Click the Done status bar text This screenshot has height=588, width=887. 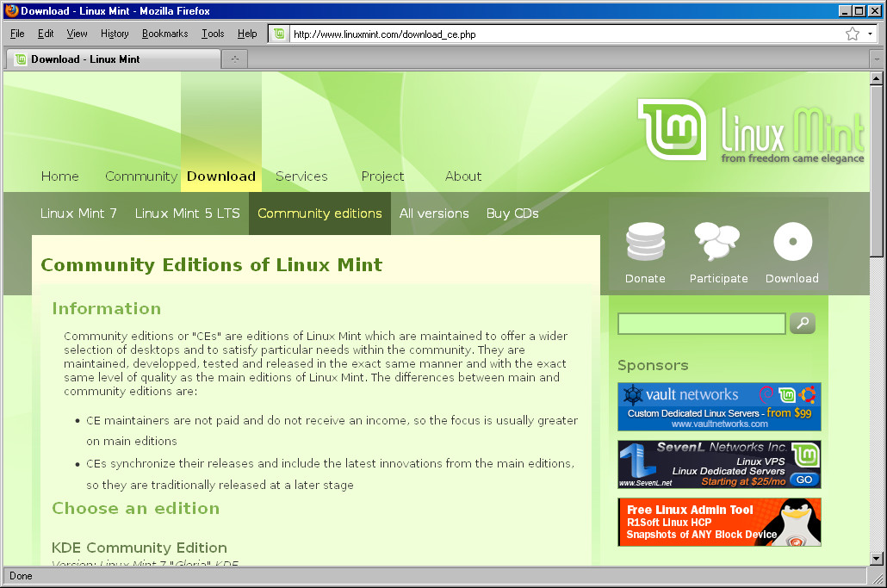coord(21,576)
